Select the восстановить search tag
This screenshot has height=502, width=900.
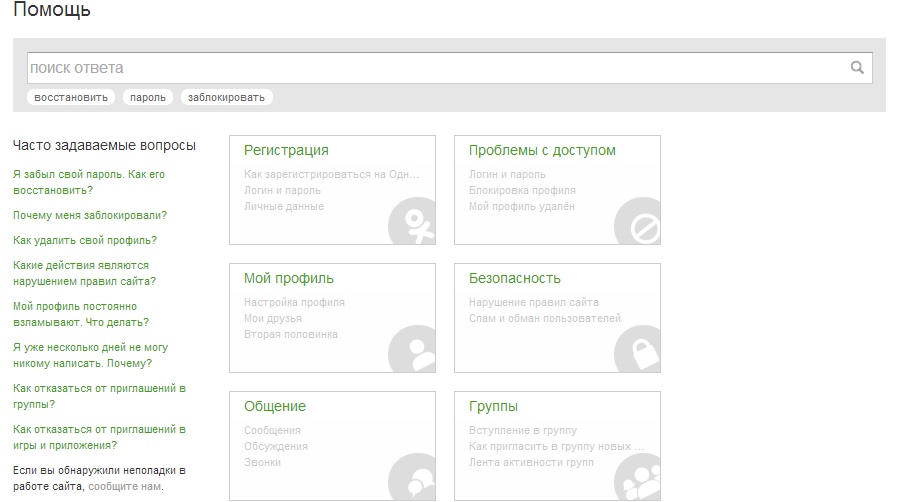click(x=71, y=98)
